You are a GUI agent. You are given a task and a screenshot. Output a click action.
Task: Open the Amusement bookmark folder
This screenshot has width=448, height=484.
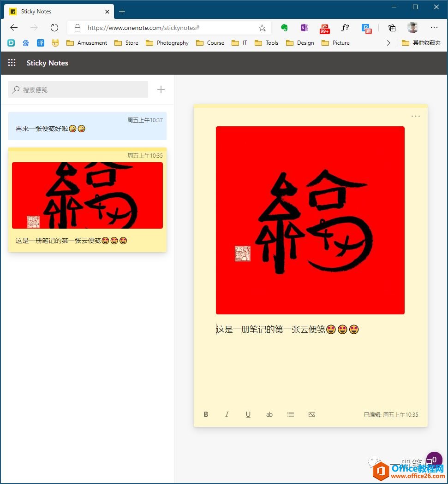tap(87, 43)
